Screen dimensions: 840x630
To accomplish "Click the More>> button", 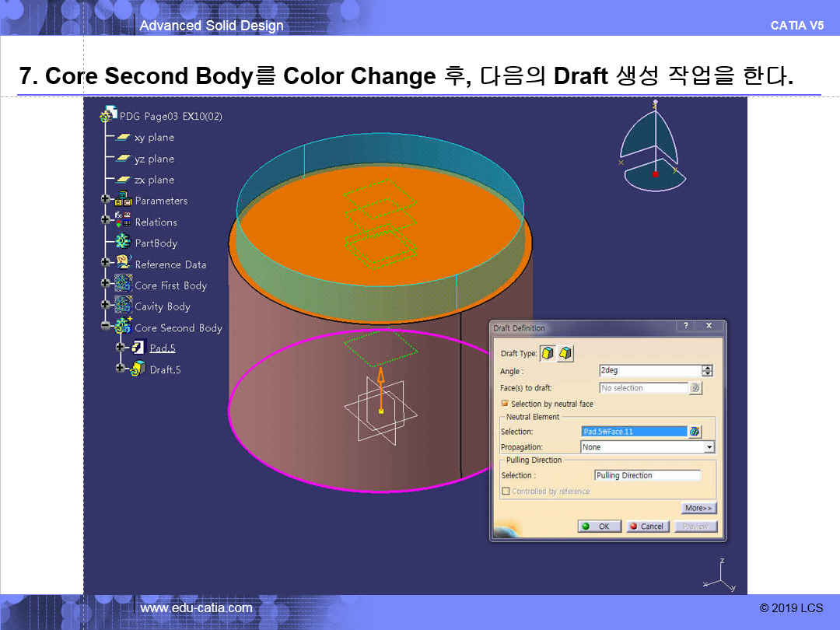I will (698, 508).
